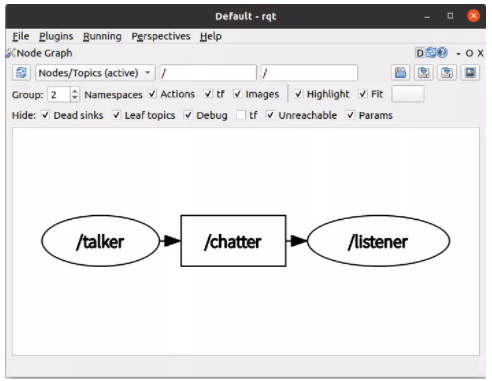Open the Plugins menu

tap(56, 36)
